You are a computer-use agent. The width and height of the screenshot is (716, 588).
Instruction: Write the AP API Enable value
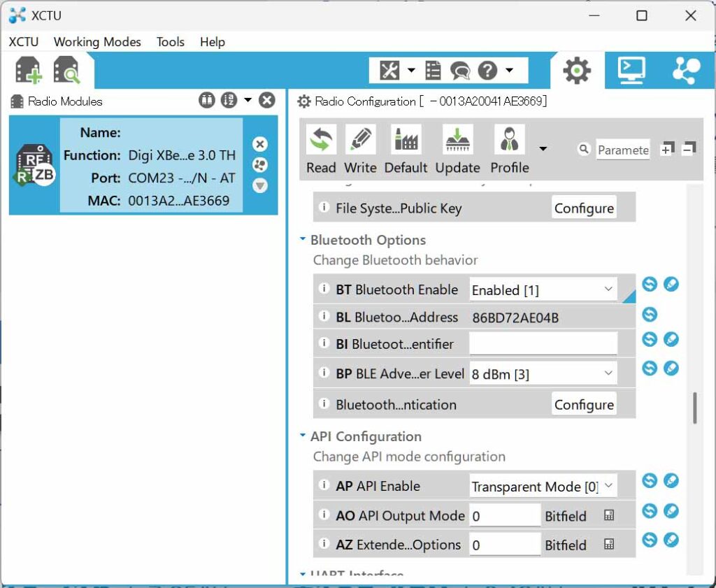pyautogui.click(x=671, y=480)
